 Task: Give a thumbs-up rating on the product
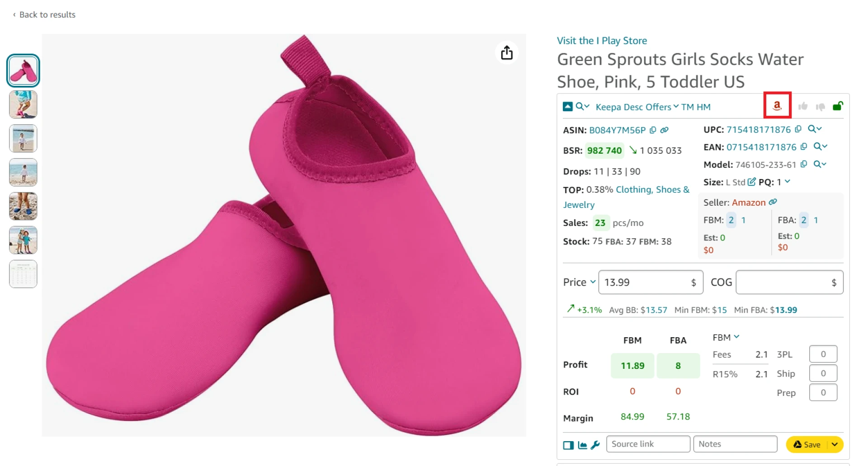(x=803, y=106)
